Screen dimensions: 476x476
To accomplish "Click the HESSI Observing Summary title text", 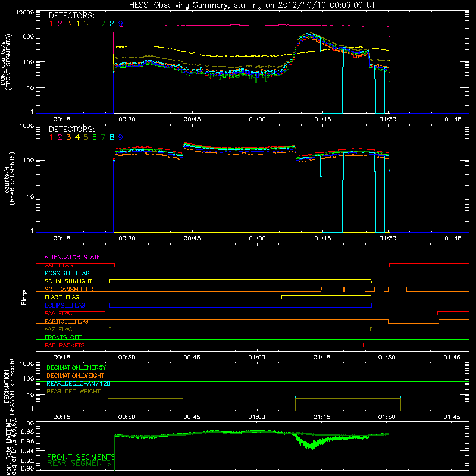I will coord(252,5).
